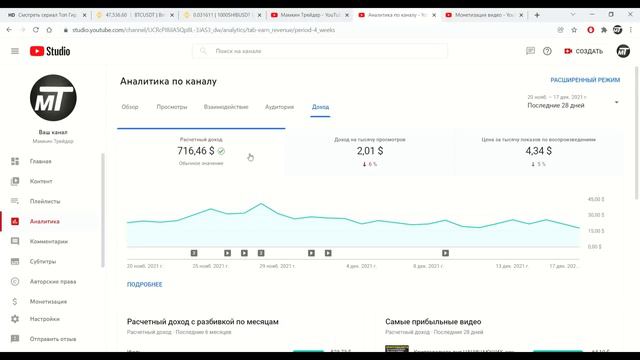Focus the Поиск на канале search field
The height and width of the screenshot is (360, 640).
pos(320,51)
